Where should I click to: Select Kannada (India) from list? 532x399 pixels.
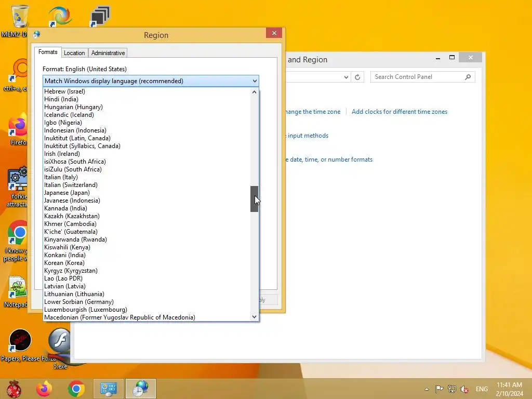click(147, 208)
